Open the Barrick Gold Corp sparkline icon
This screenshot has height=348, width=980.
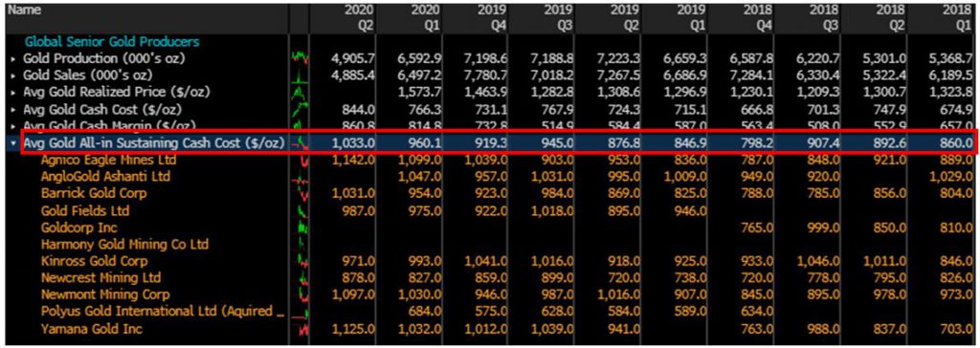pos(300,194)
